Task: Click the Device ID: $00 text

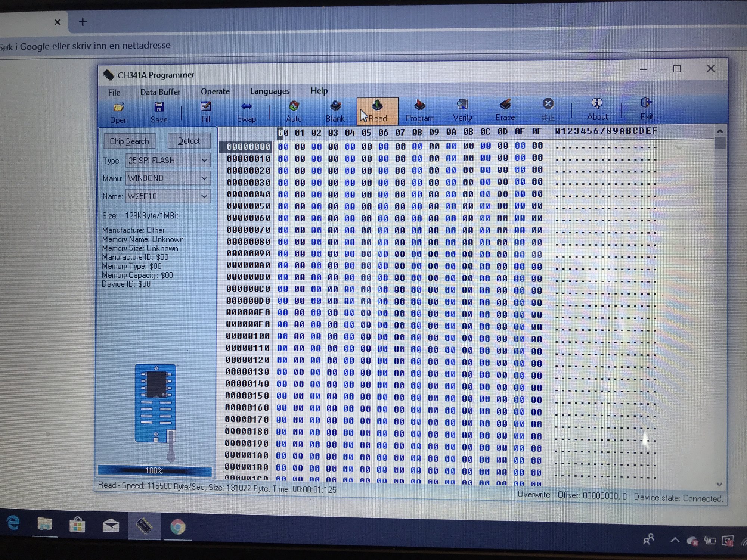Action: pos(126,284)
